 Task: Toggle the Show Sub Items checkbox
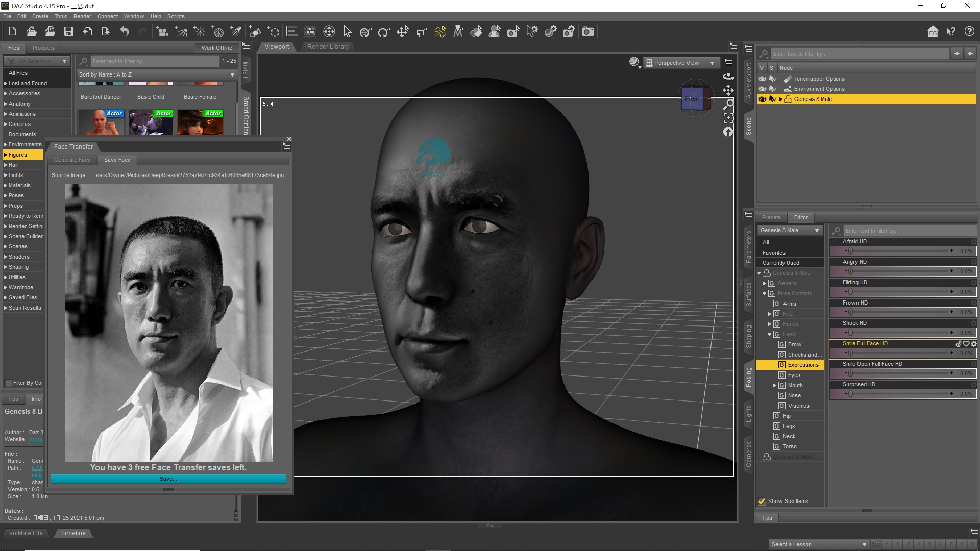pos(762,501)
